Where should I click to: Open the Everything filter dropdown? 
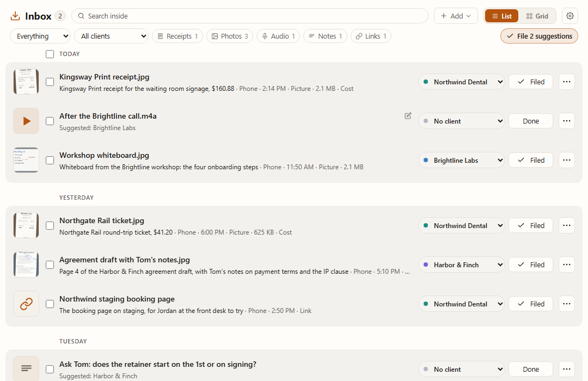pyautogui.click(x=40, y=36)
